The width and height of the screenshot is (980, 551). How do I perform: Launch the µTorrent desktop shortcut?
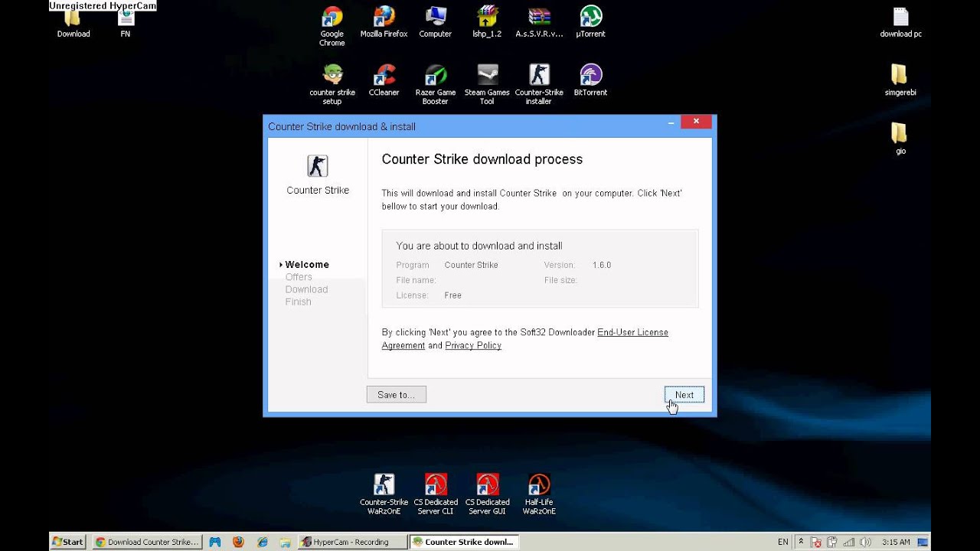pyautogui.click(x=590, y=21)
